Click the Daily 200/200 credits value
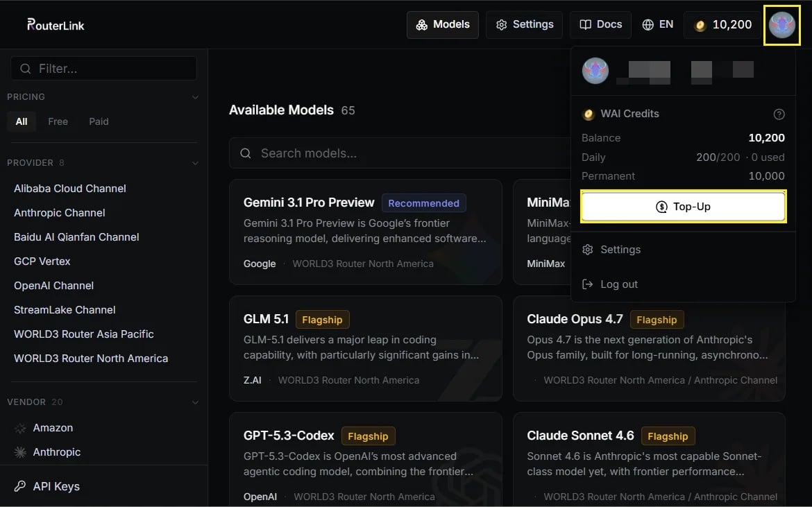The height and width of the screenshot is (507, 812). [x=718, y=157]
